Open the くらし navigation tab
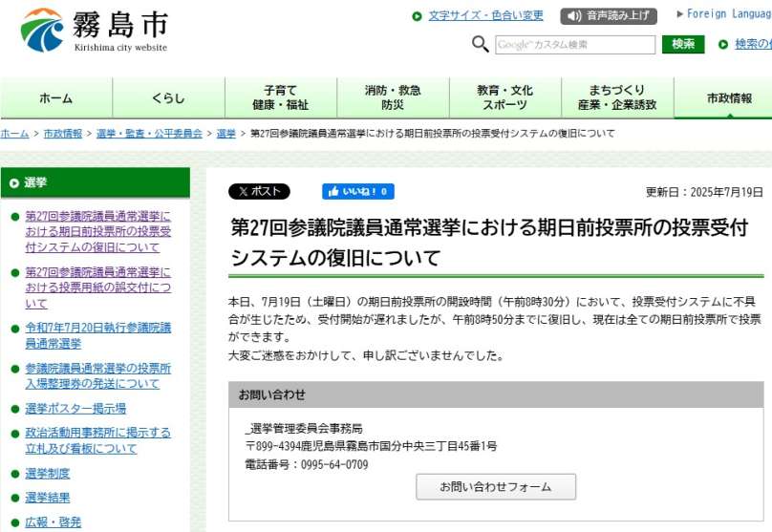 click(x=168, y=98)
